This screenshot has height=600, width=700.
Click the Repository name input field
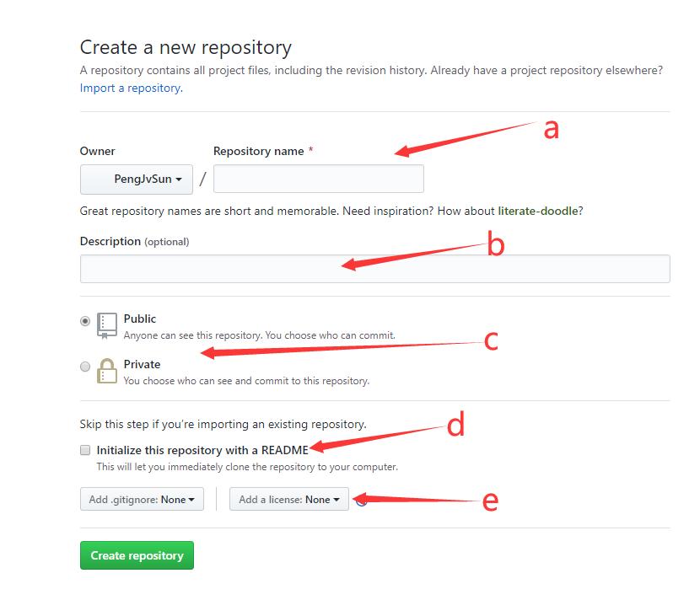[318, 178]
